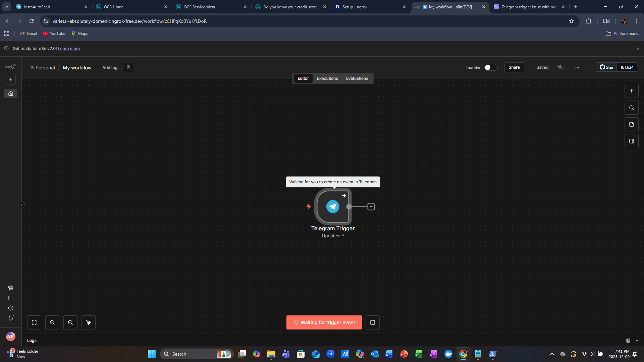Screen dimensions: 644x362
Task: Toggle the right-side panel open
Action: tap(631, 141)
